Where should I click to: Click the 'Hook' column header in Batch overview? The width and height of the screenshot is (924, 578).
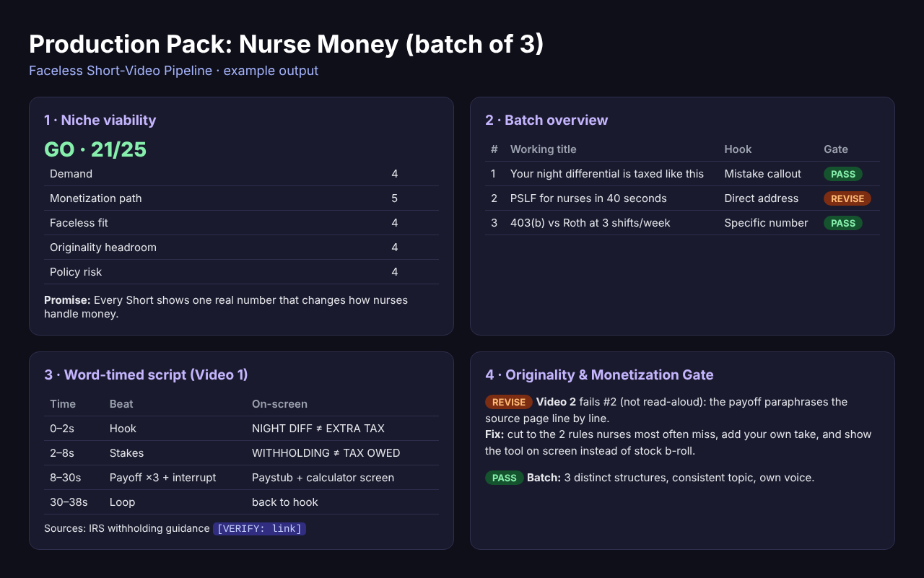click(x=738, y=149)
